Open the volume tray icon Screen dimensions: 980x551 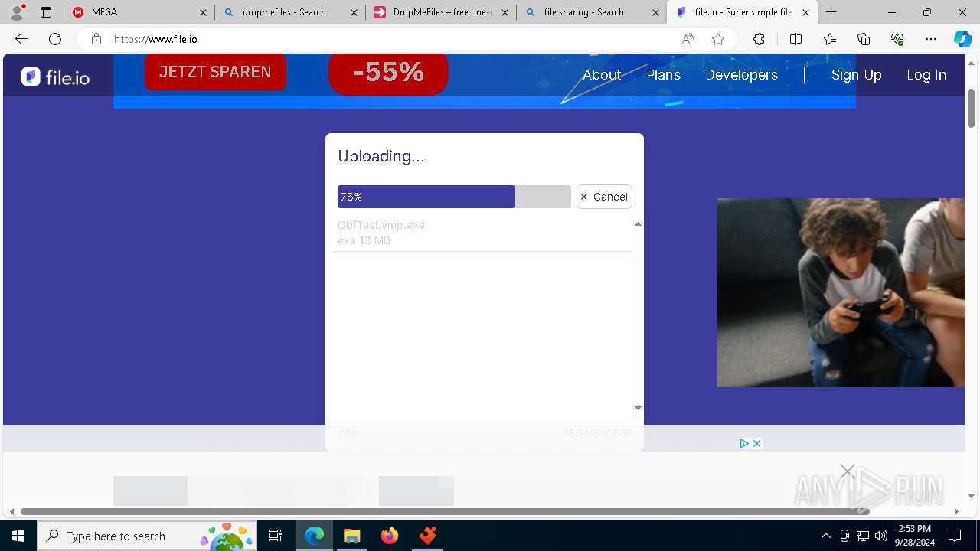coord(881,536)
